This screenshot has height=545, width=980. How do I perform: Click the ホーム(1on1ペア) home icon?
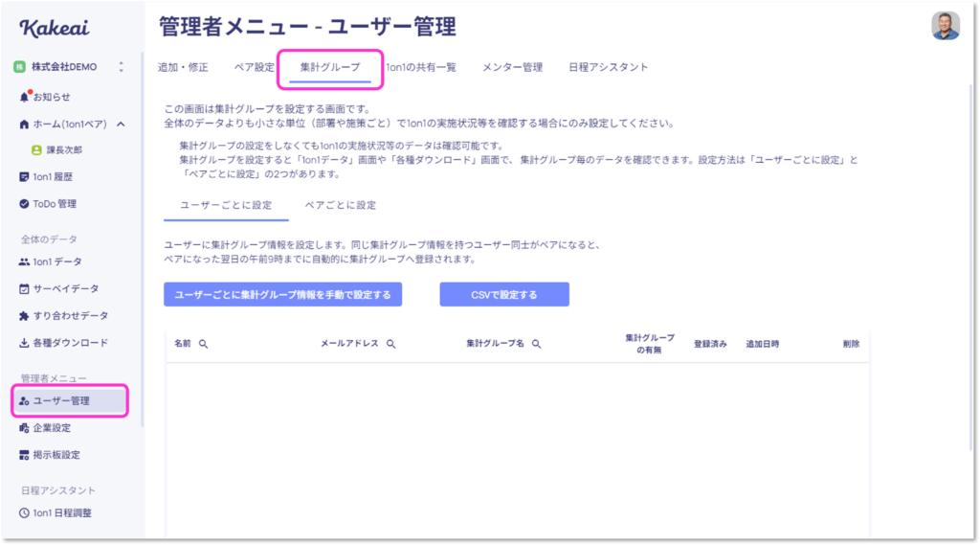coord(24,124)
